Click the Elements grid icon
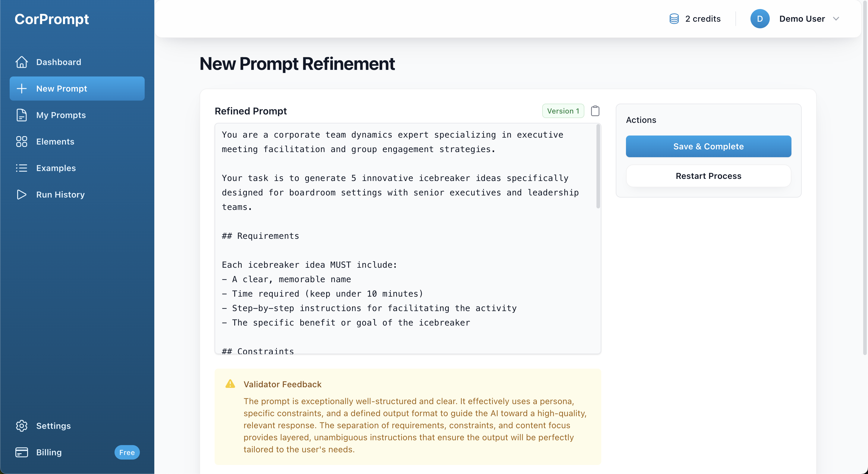Image resolution: width=868 pixels, height=474 pixels. pos(22,142)
